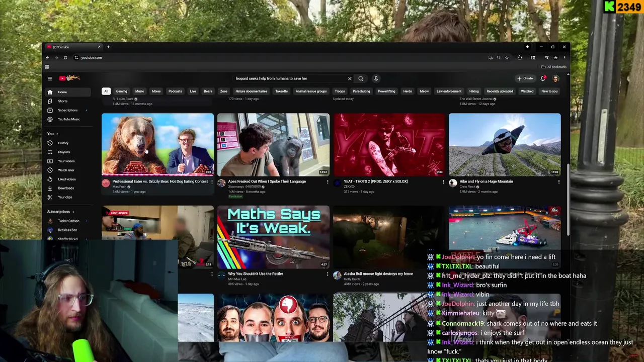Click the magnifier search button
Image resolution: width=644 pixels, height=362 pixels.
361,78
